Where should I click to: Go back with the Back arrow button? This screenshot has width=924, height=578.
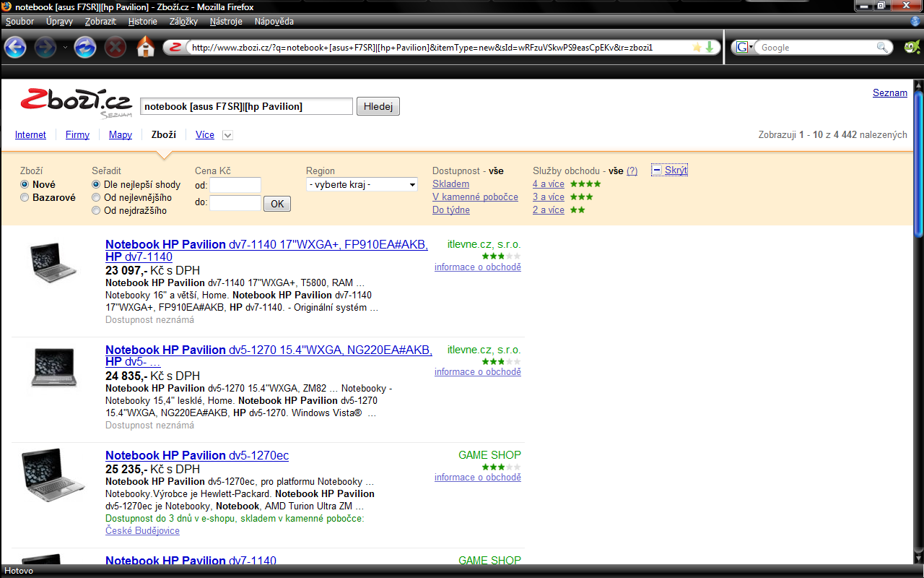point(15,48)
